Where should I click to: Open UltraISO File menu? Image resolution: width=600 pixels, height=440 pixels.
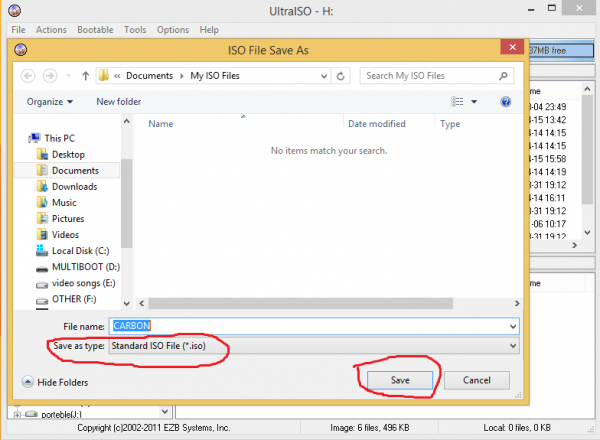18,30
